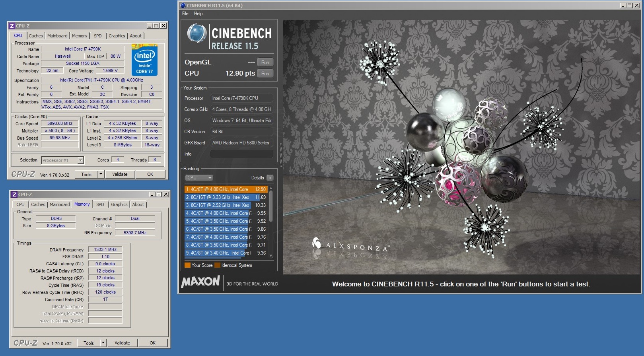Viewport: 644px width, 356px height.
Task: Switch to Graphics tab in bottom CPU-Z window
Action: point(119,204)
